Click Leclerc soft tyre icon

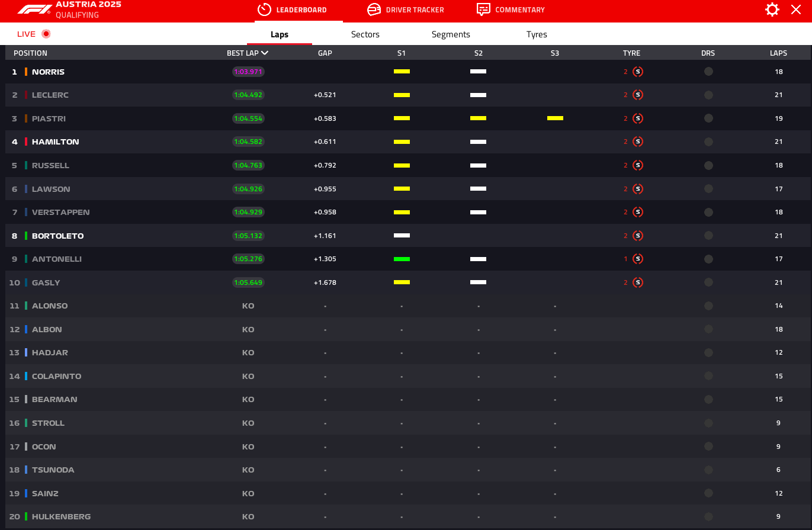[638, 95]
